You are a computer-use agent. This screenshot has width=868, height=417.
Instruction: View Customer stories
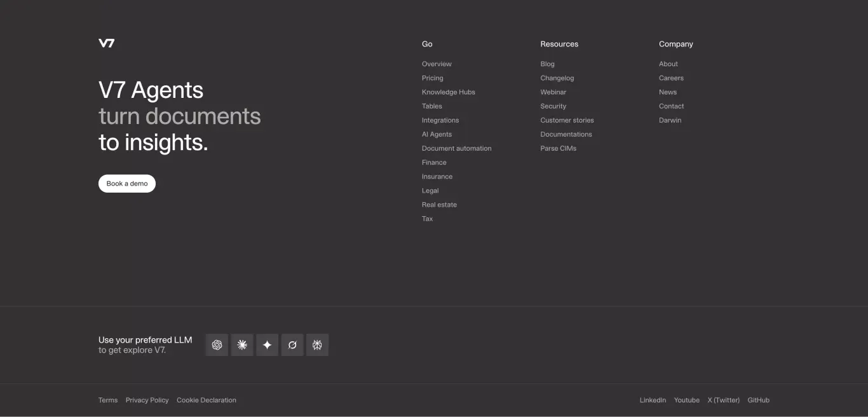click(567, 120)
